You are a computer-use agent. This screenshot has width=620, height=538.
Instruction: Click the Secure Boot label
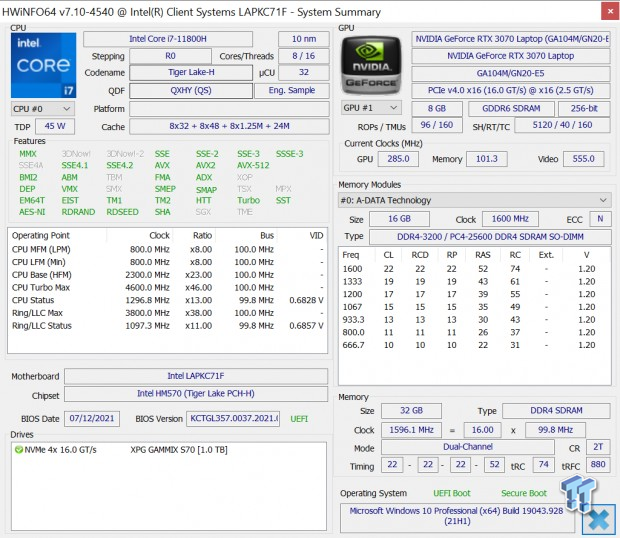coord(524,493)
